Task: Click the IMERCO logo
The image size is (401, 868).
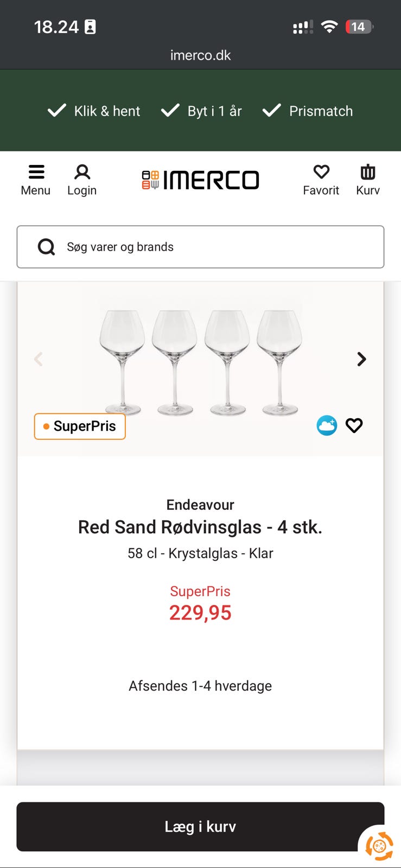Action: click(200, 180)
